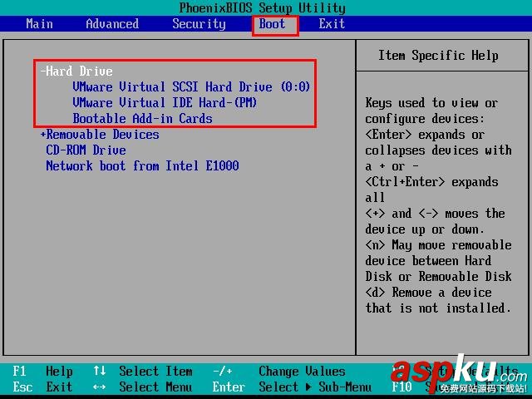Viewport: 532px width, 399px height.
Task: Open the Main menu tab
Action: coord(39,24)
